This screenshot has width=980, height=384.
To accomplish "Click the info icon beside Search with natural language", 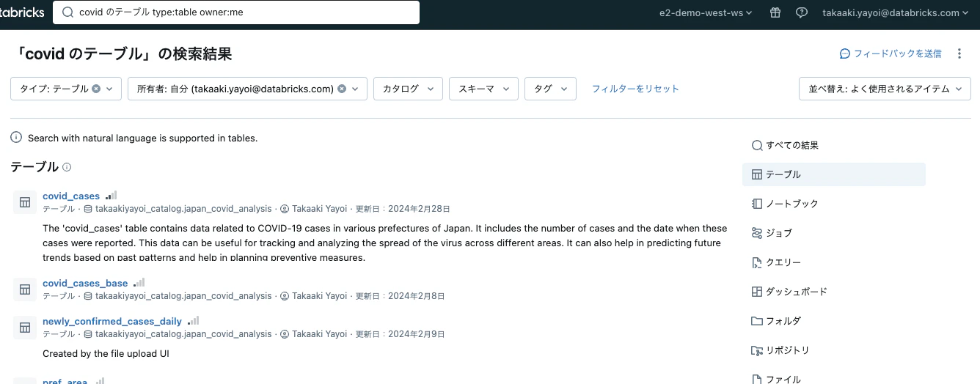I will click(x=16, y=137).
